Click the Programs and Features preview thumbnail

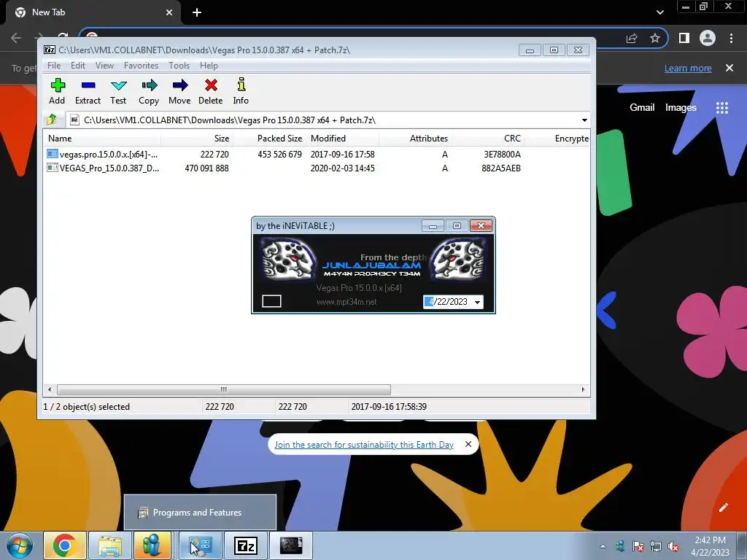coord(200,513)
